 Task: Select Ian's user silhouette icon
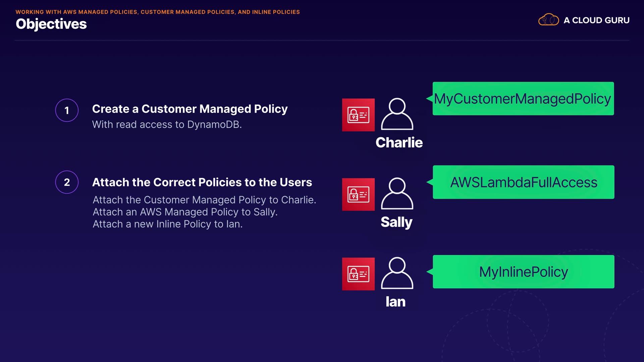397,273
